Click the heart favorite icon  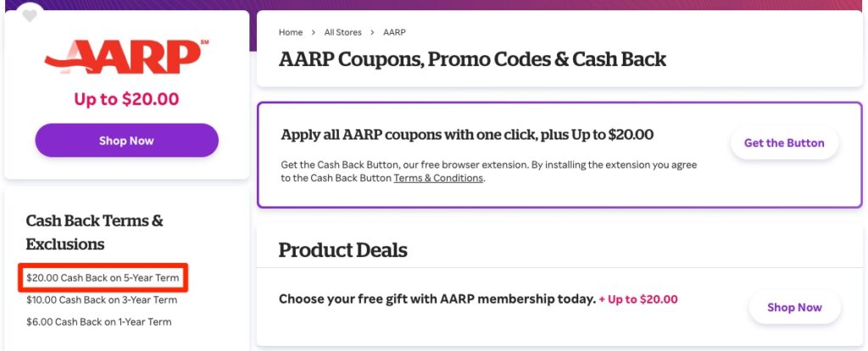tap(30, 15)
